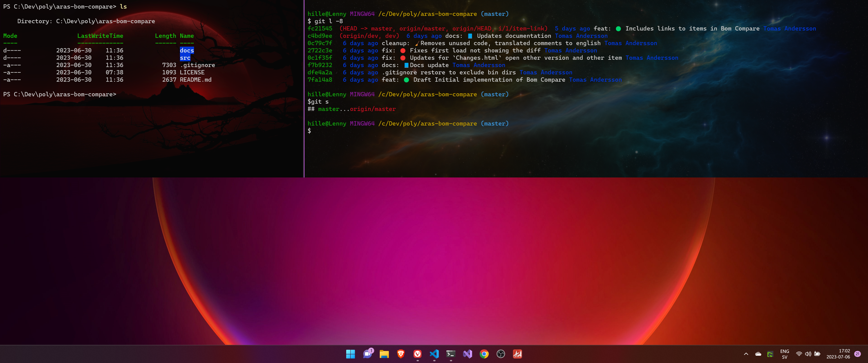
Task: Select the highlighted docs directory name
Action: pos(187,50)
